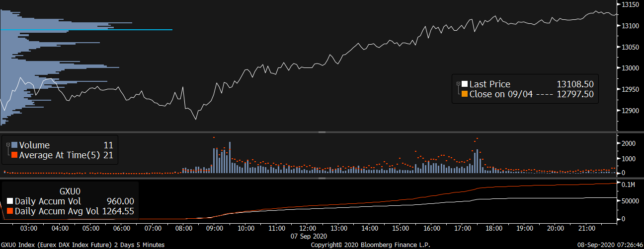Click the 18:00 time axis label
This screenshot has width=644, height=249.
point(494,229)
